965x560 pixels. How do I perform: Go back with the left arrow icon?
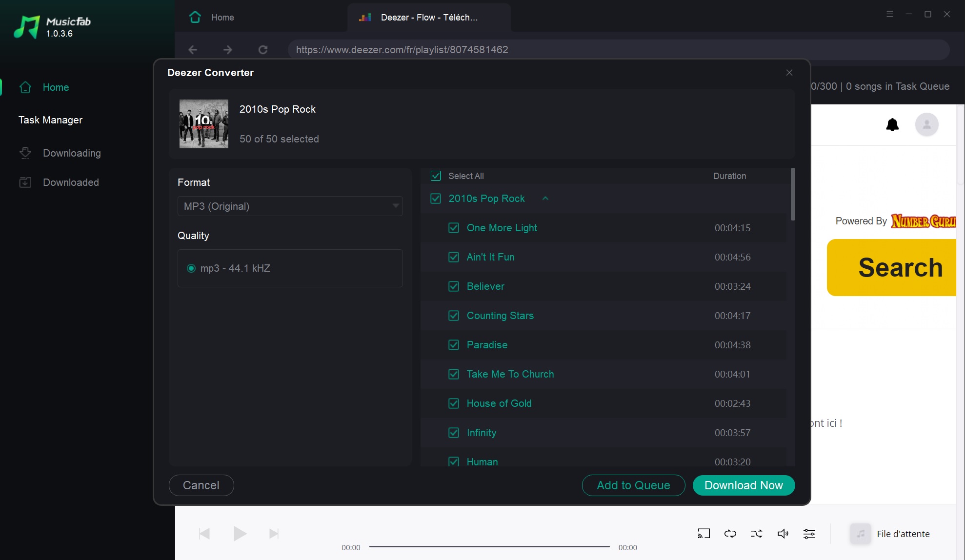[x=193, y=50]
